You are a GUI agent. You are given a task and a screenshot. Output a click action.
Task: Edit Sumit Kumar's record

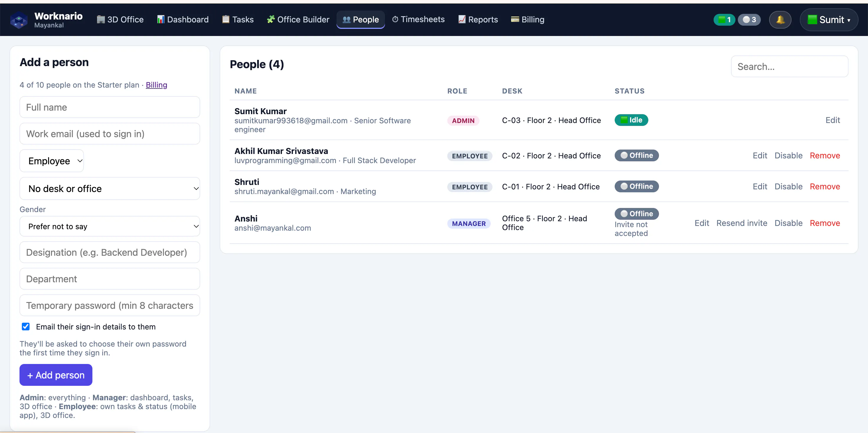pyautogui.click(x=833, y=120)
